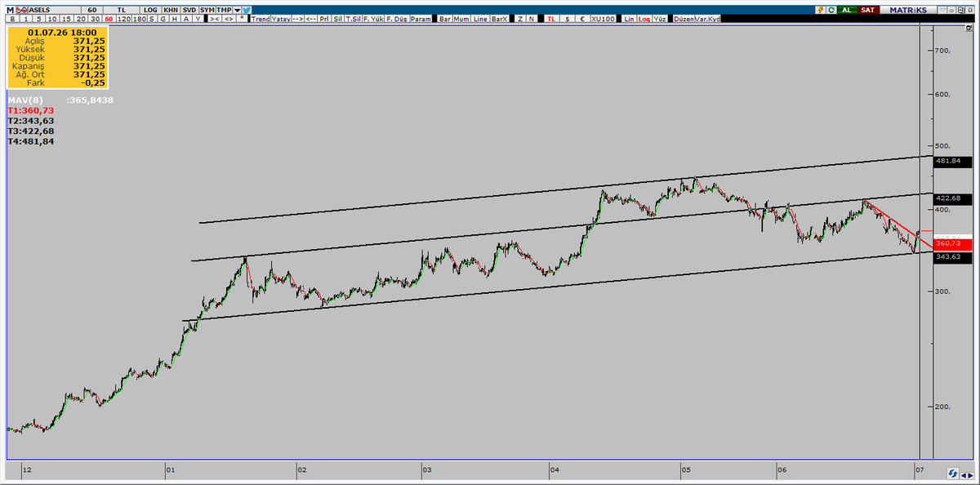This screenshot has height=485, width=980.
Task: Click the <> expand chart icon
Action: coord(229,19)
